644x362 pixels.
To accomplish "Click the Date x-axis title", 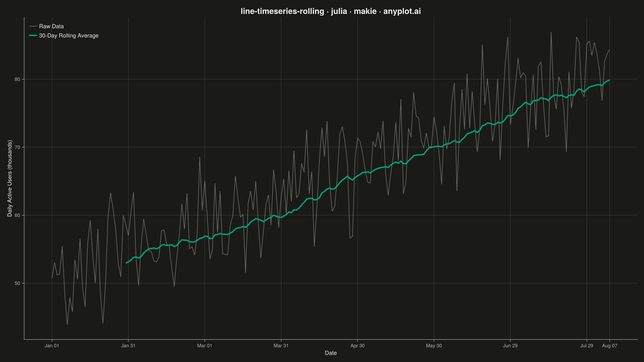I will (331, 353).
